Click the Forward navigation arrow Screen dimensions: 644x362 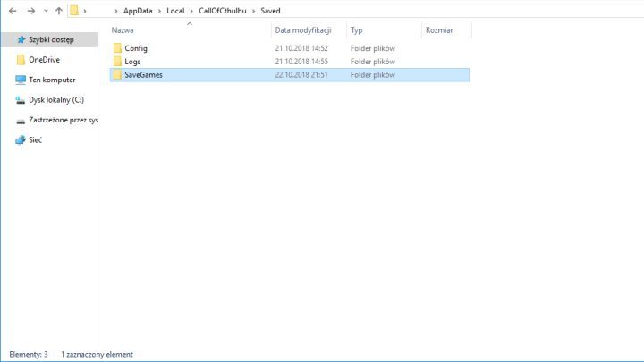(x=30, y=11)
